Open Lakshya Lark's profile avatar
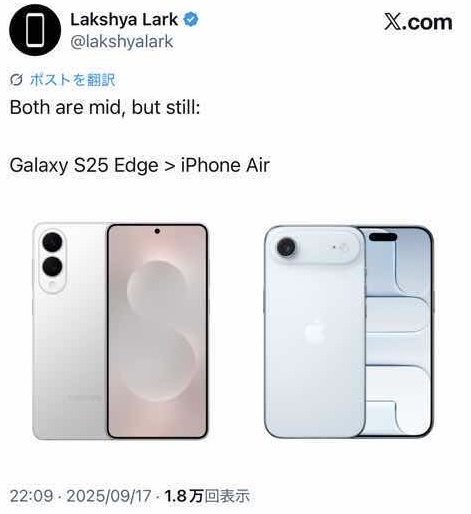471x514 pixels. point(35,30)
